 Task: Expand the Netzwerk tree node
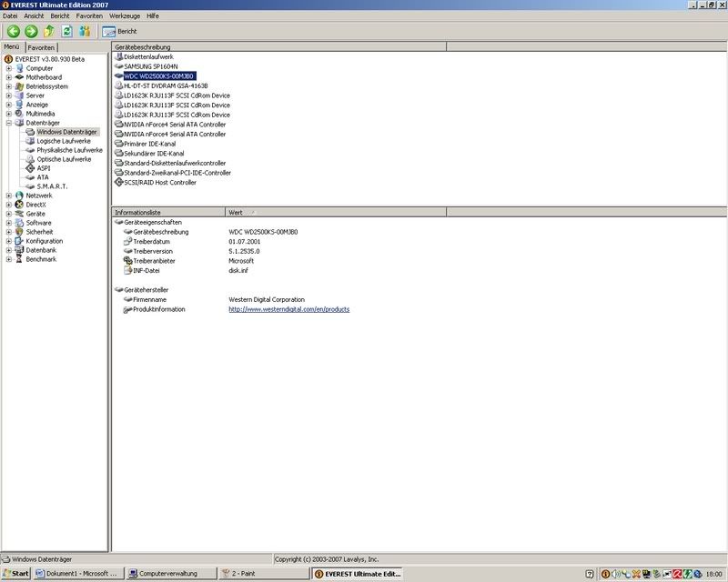coord(9,196)
